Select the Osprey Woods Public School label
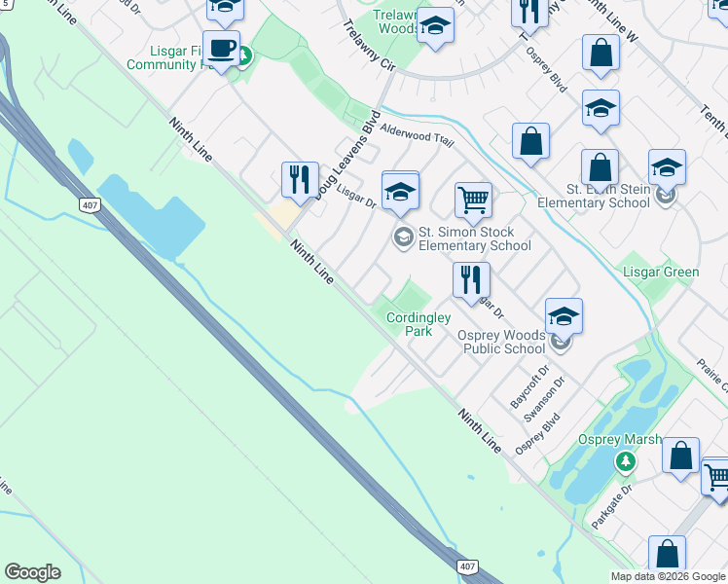Viewport: 728px width, 584px height. click(501, 342)
